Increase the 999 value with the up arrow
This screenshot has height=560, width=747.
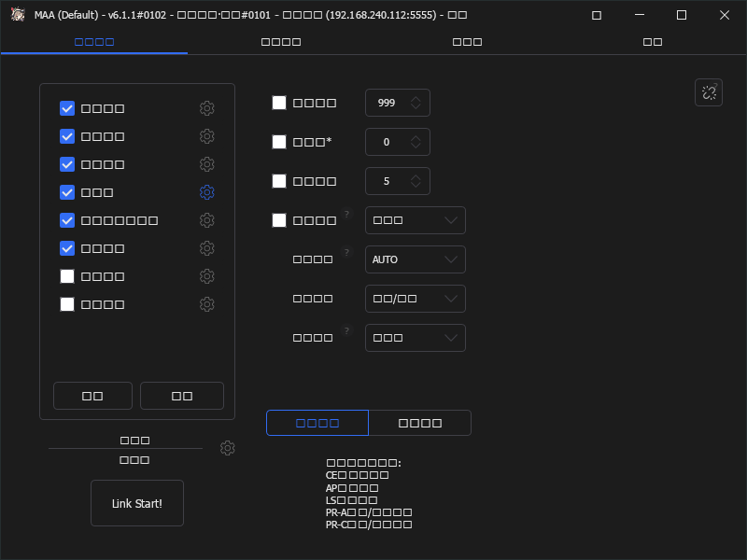tap(416, 99)
